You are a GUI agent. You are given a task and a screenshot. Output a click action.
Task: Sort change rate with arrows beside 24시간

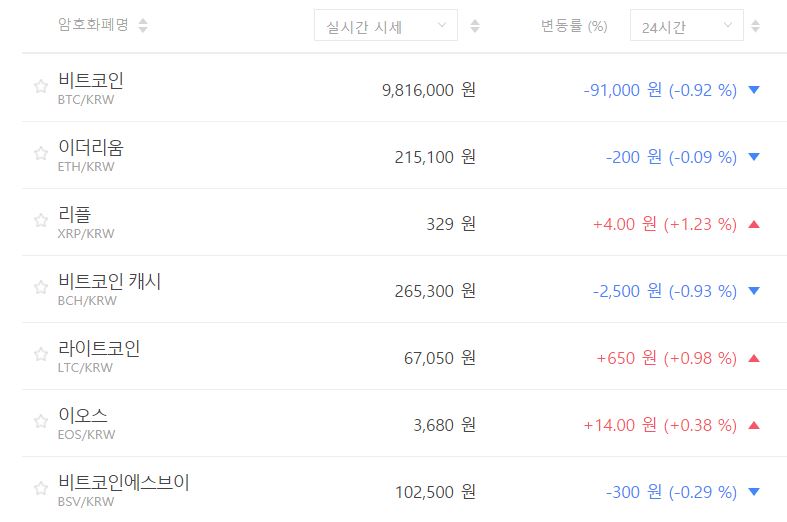tap(755, 26)
